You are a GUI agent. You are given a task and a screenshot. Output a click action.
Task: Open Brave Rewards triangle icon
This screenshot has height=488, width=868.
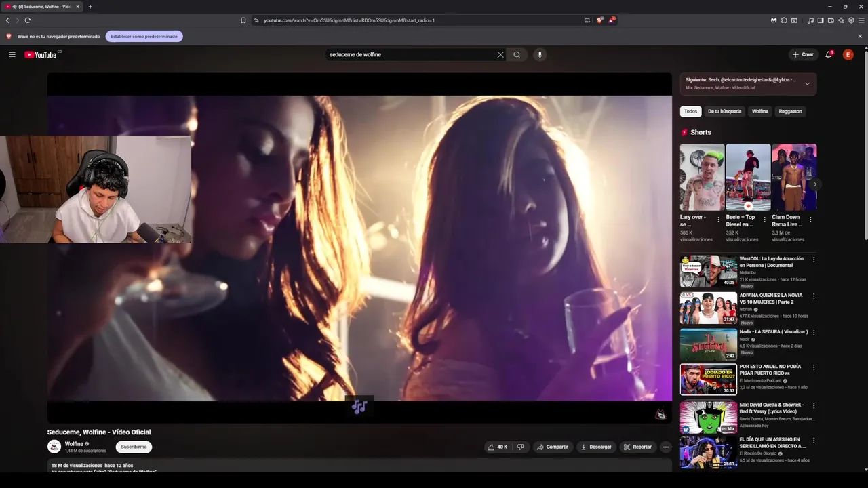point(611,20)
